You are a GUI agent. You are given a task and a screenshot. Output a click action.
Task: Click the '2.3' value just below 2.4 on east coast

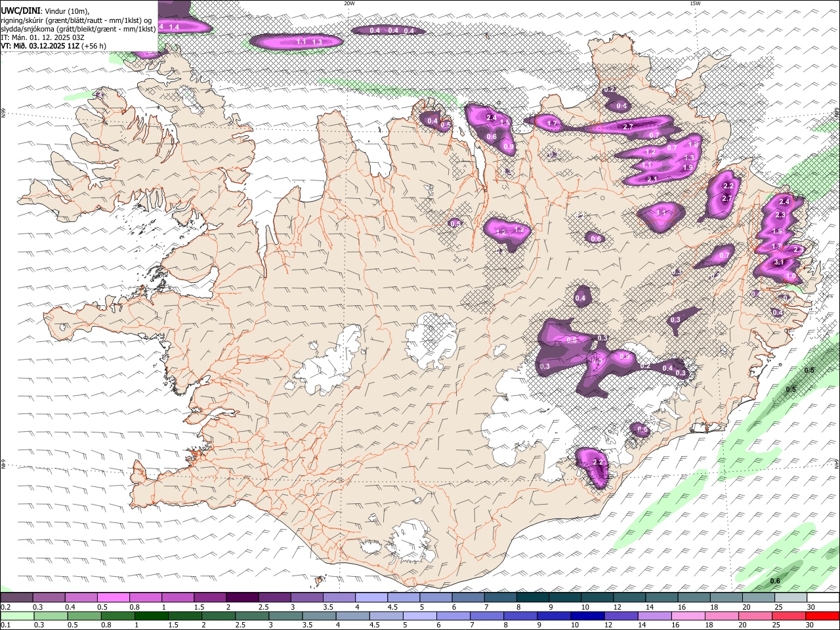click(780, 215)
